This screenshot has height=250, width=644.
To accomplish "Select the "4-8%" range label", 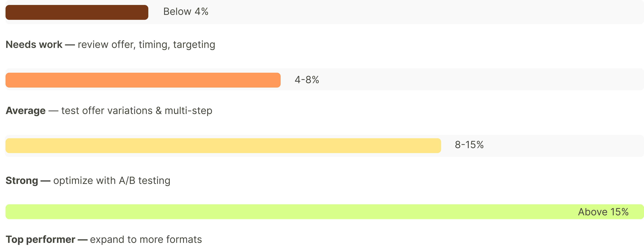I will coord(307,80).
